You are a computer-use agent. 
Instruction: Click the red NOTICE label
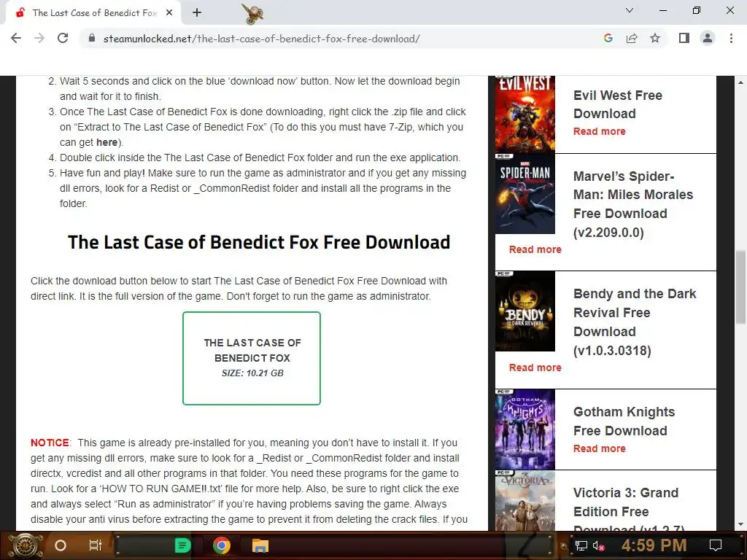click(x=50, y=443)
